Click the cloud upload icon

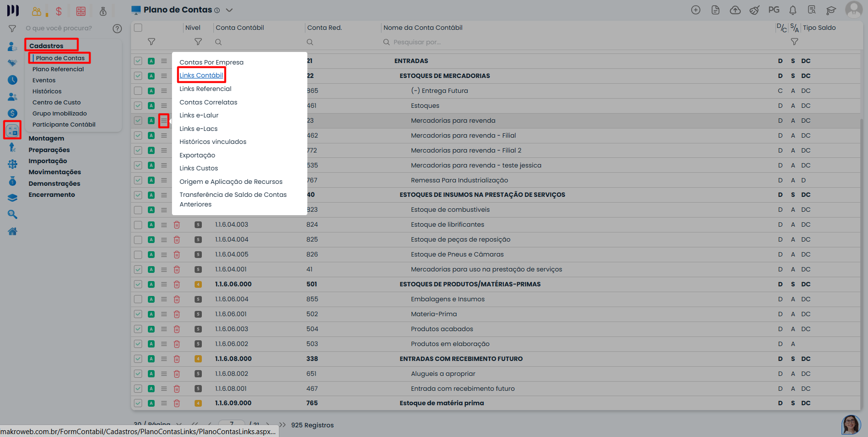click(735, 10)
